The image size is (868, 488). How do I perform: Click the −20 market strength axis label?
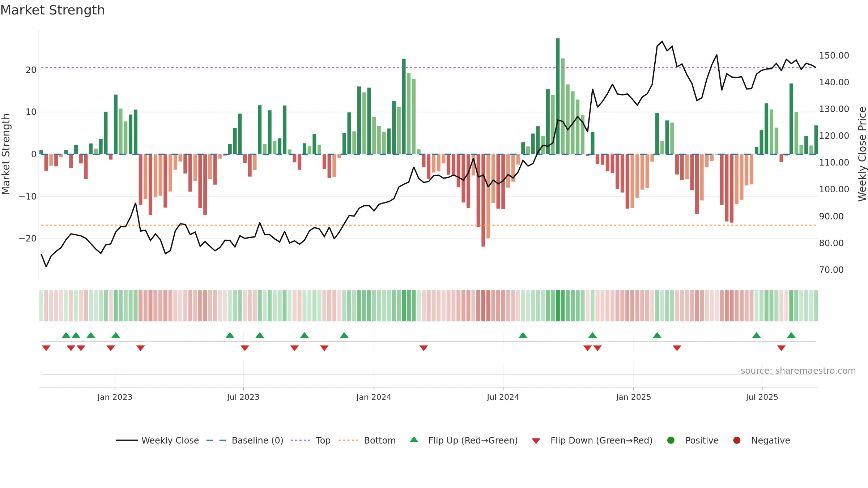[28, 238]
